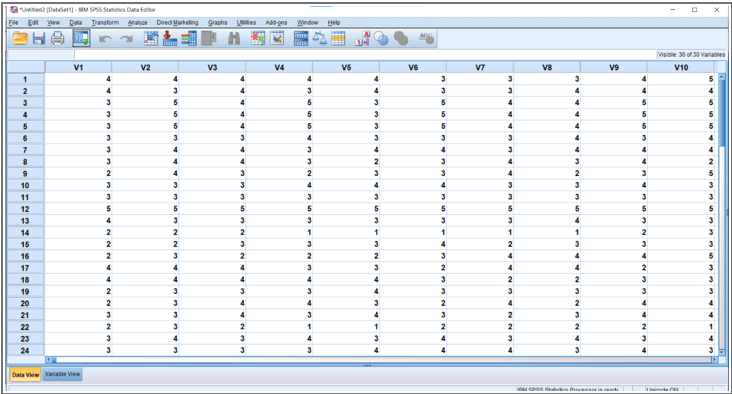Open the Transform menu
Image resolution: width=732 pixels, height=394 pixels.
coord(105,22)
